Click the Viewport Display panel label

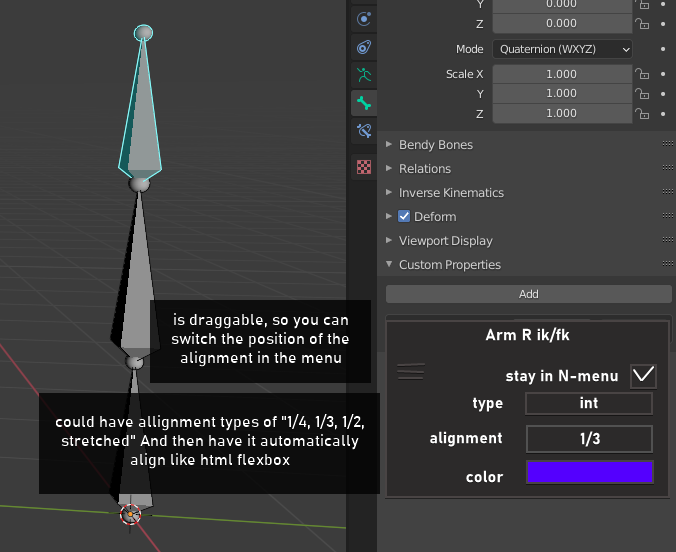click(x=446, y=241)
